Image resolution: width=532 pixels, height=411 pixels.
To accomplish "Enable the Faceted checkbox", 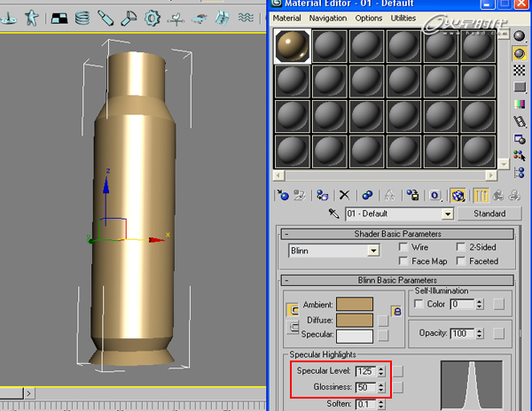I will tap(461, 261).
